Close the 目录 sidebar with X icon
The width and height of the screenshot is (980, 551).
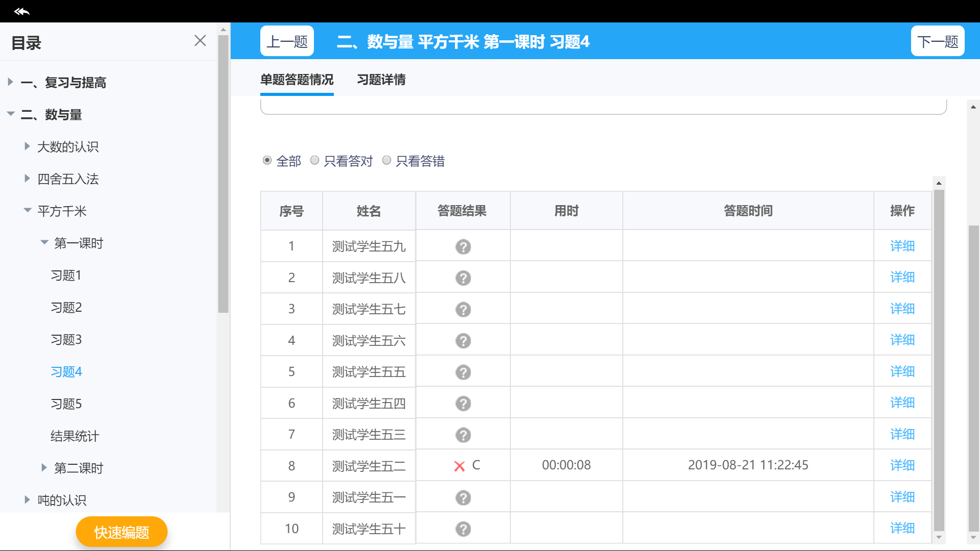[200, 41]
